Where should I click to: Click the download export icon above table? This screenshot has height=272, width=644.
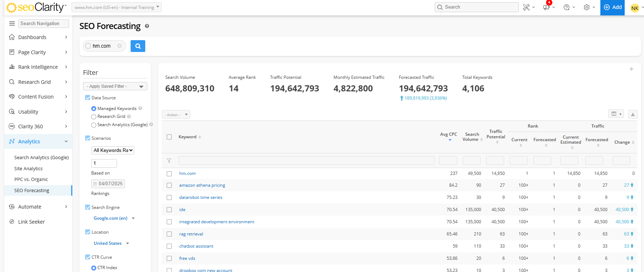tap(633, 114)
